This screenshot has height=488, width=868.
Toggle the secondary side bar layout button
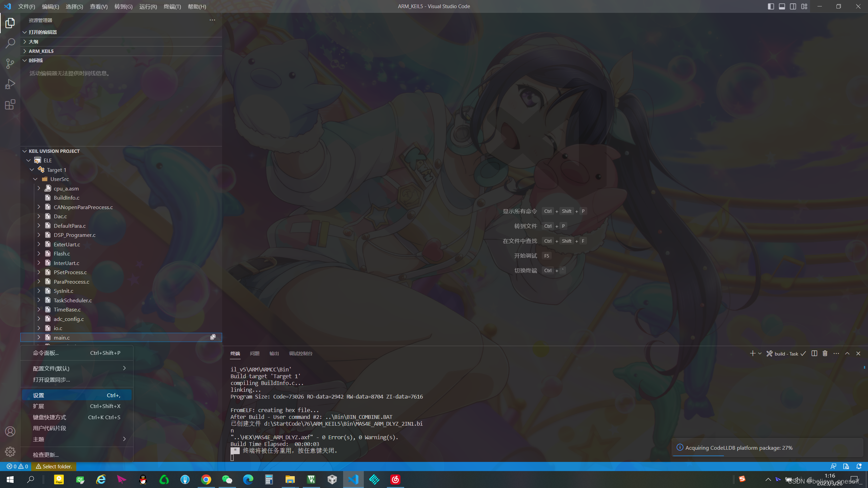click(x=793, y=6)
